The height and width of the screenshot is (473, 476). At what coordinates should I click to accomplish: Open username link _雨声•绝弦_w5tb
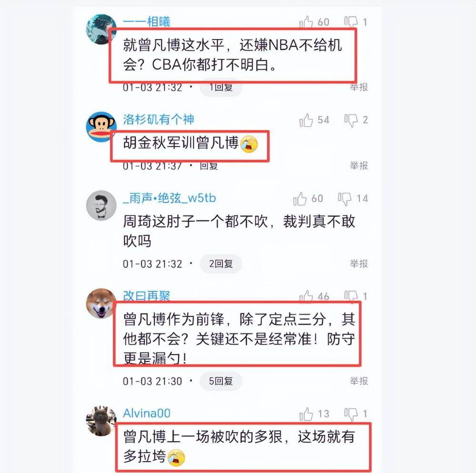pos(169,198)
